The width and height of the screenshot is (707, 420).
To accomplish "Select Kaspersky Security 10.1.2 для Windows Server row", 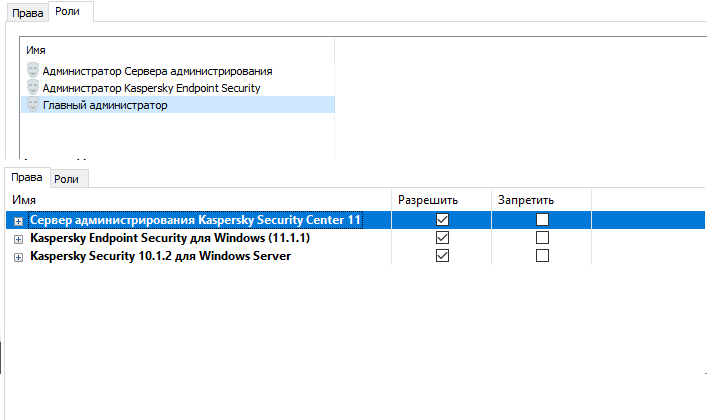I will (160, 257).
